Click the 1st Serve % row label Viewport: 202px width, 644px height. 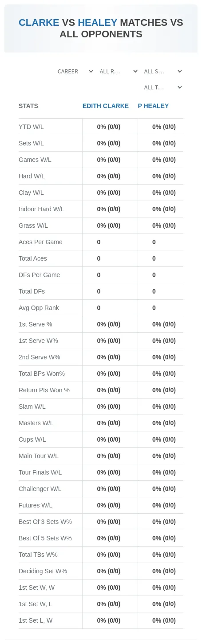35,324
